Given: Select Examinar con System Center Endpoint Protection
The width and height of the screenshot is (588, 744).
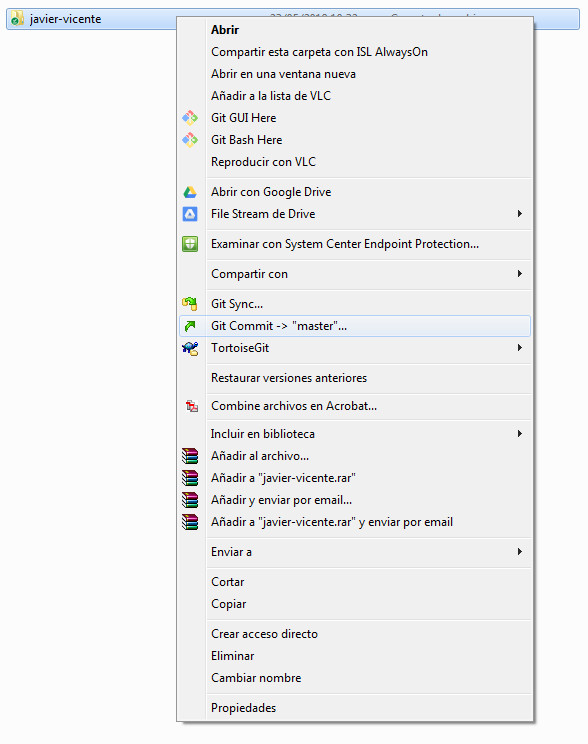Looking at the screenshot, I should [355, 244].
